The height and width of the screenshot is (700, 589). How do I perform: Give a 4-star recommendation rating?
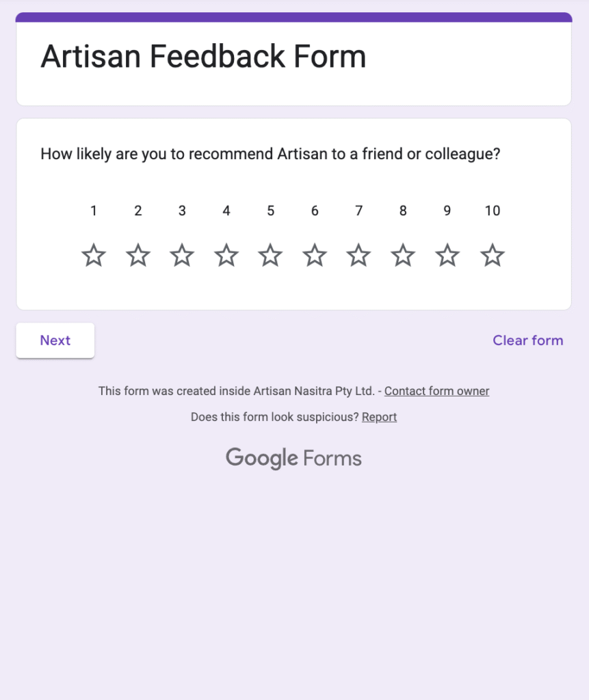click(x=226, y=256)
